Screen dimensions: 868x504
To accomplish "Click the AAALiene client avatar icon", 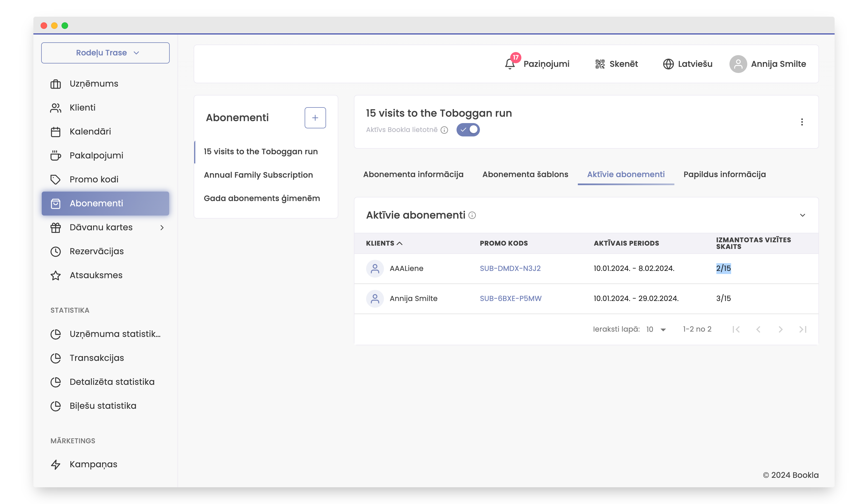I will [375, 268].
